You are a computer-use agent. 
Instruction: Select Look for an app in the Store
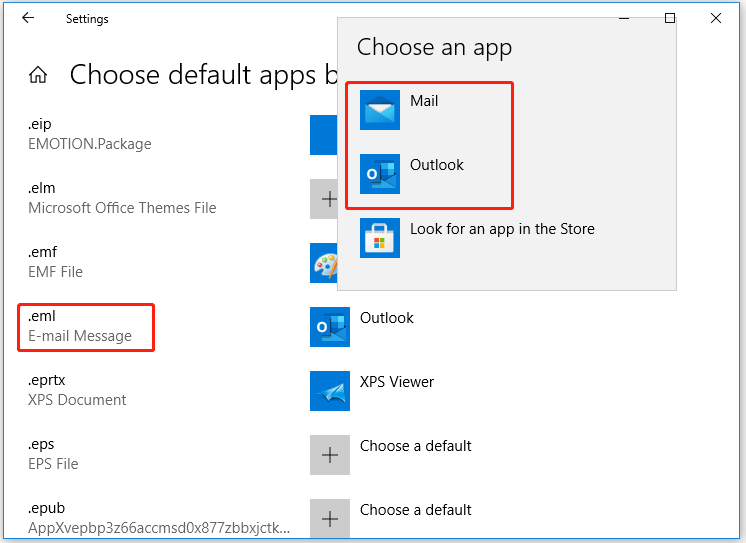tap(502, 229)
